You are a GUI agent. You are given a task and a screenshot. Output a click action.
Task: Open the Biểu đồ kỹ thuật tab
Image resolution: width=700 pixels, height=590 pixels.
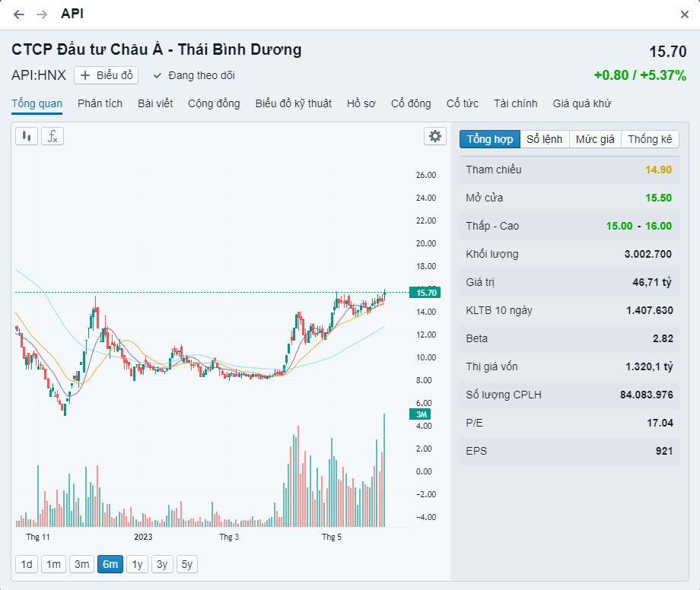click(293, 103)
